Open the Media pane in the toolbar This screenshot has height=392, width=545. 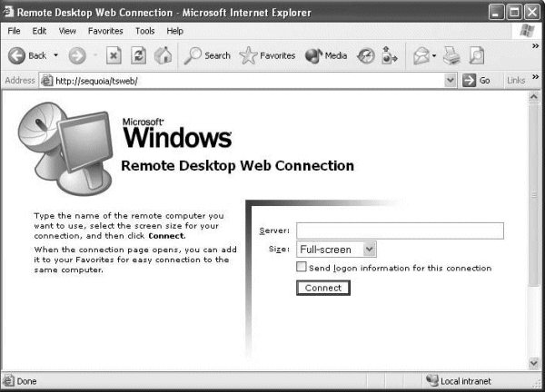(326, 55)
